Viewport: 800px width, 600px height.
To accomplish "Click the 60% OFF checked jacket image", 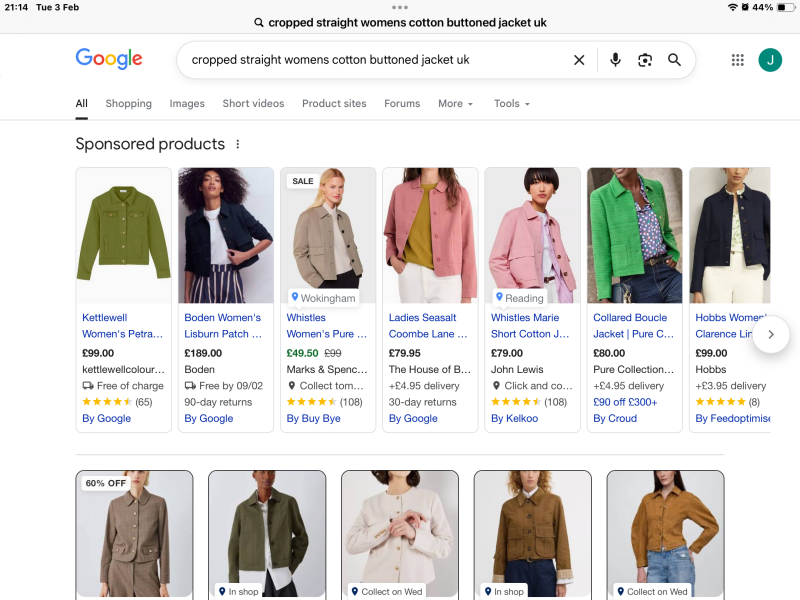I will point(135,535).
